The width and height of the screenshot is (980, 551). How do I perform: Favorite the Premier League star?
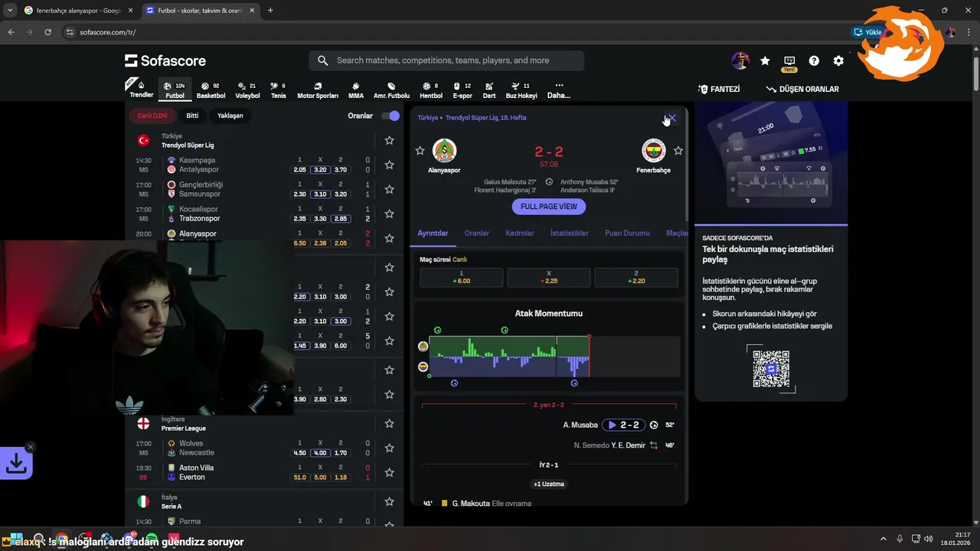(x=389, y=423)
